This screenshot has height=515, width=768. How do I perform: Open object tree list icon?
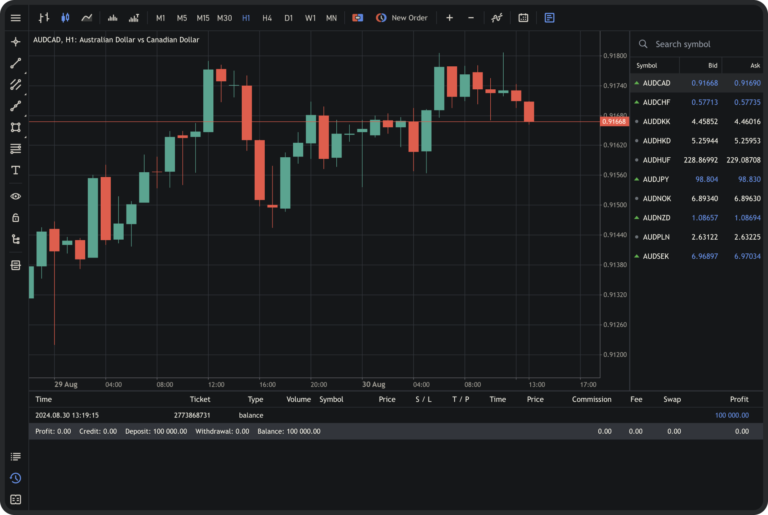click(x=16, y=239)
